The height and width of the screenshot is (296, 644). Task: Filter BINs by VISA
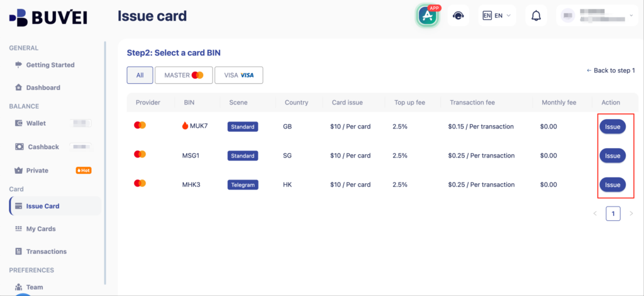[x=238, y=76]
